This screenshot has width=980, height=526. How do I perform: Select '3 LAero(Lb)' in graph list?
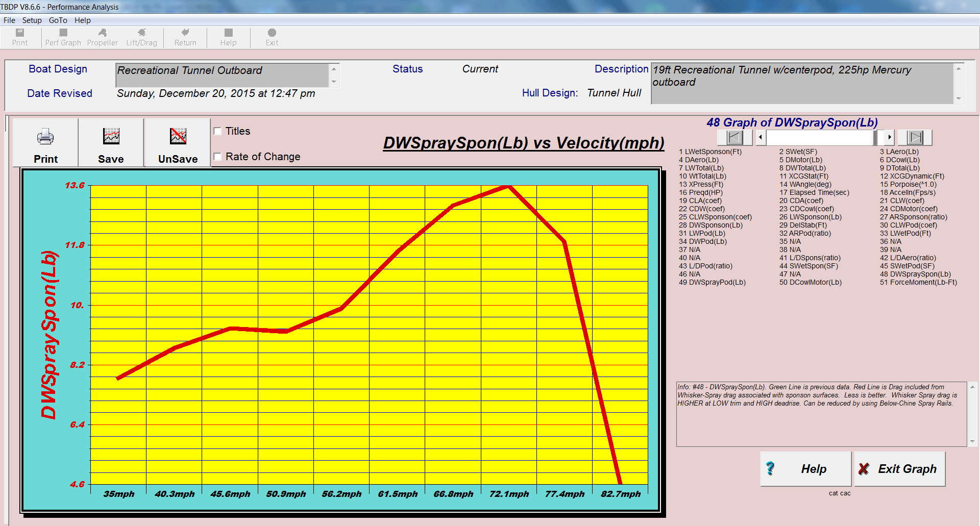[x=899, y=152]
